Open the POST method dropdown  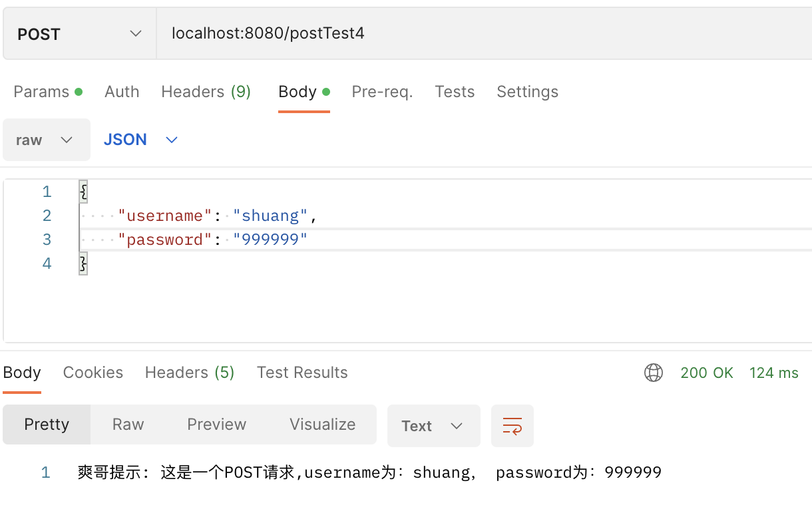coord(79,34)
